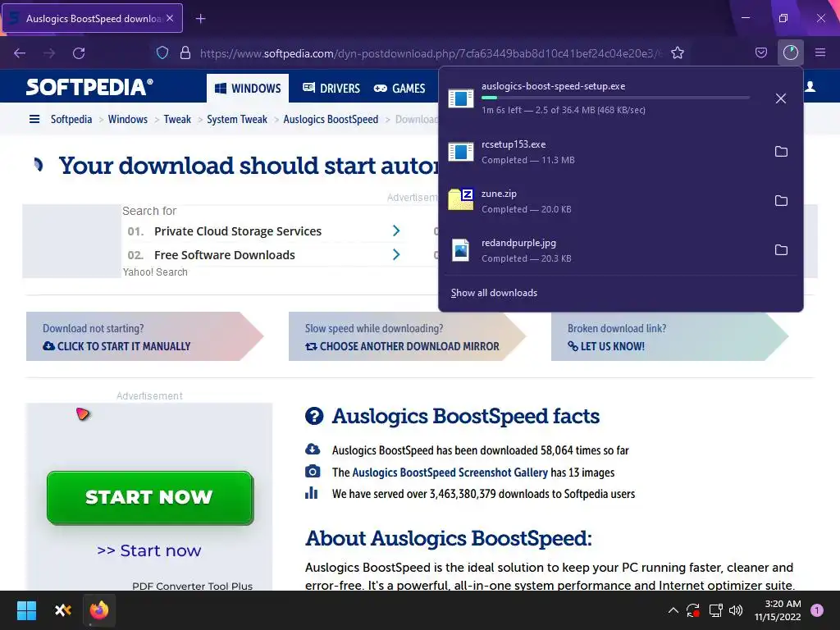The height and width of the screenshot is (630, 840).
Task: Close the Auslogics BoostSpeed tab
Action: point(170,18)
